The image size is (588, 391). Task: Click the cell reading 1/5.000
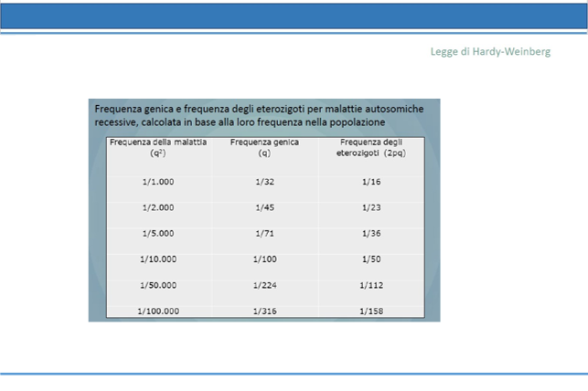158,233
